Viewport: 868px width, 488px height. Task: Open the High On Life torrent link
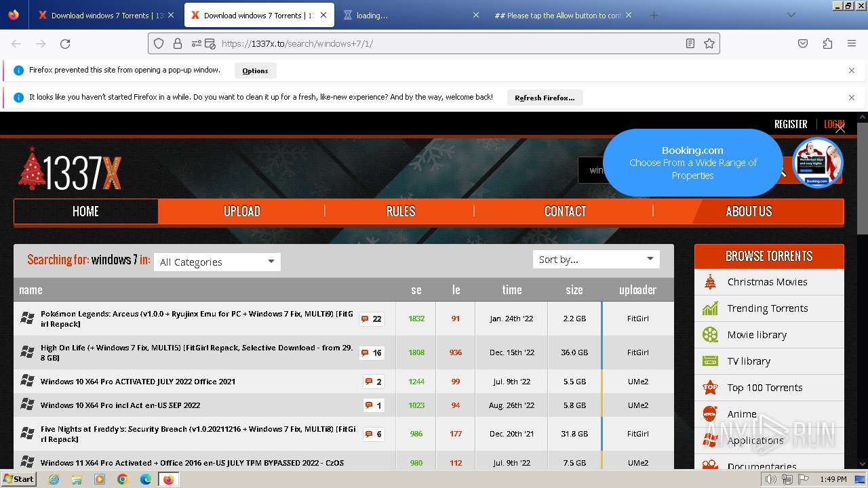197,352
